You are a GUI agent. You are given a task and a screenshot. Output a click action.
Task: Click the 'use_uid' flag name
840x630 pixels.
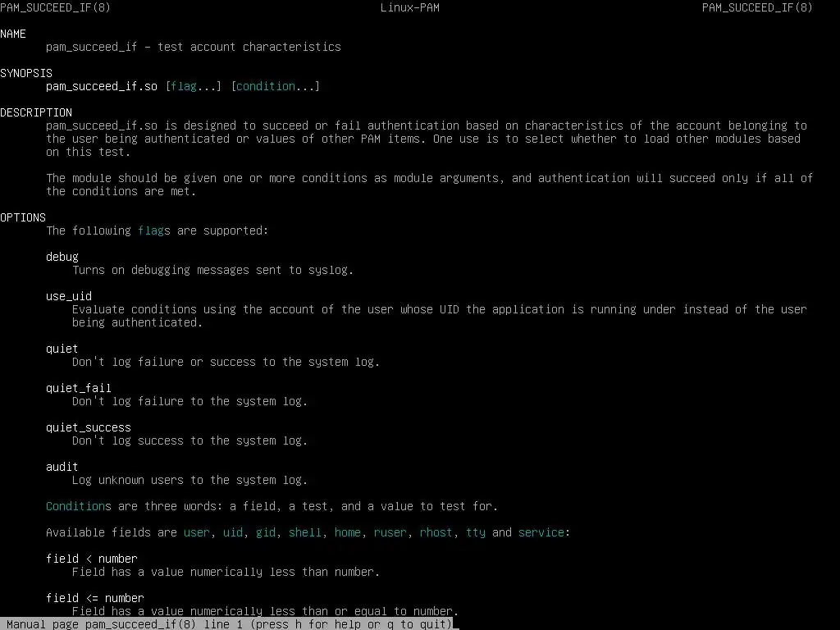click(69, 296)
